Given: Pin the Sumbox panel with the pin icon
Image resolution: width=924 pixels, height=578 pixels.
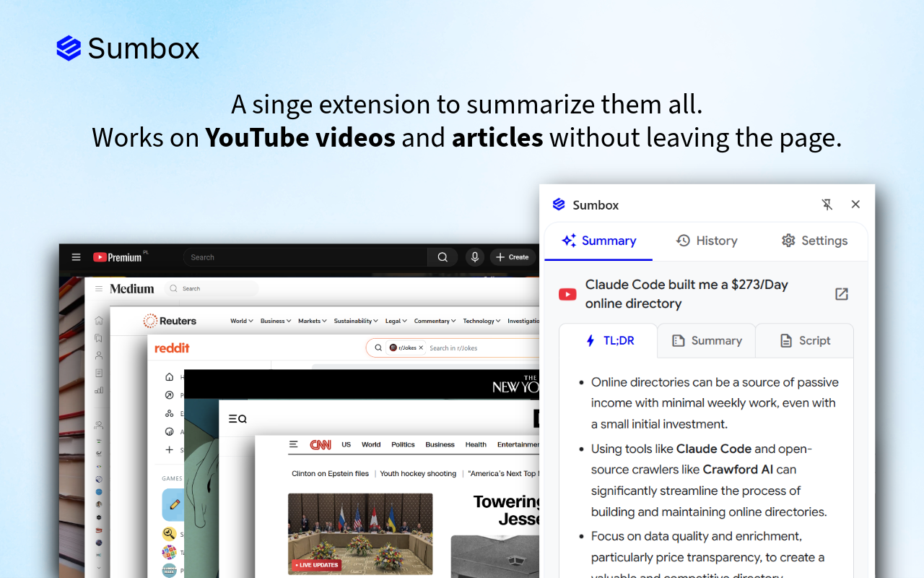Looking at the screenshot, I should 827,204.
